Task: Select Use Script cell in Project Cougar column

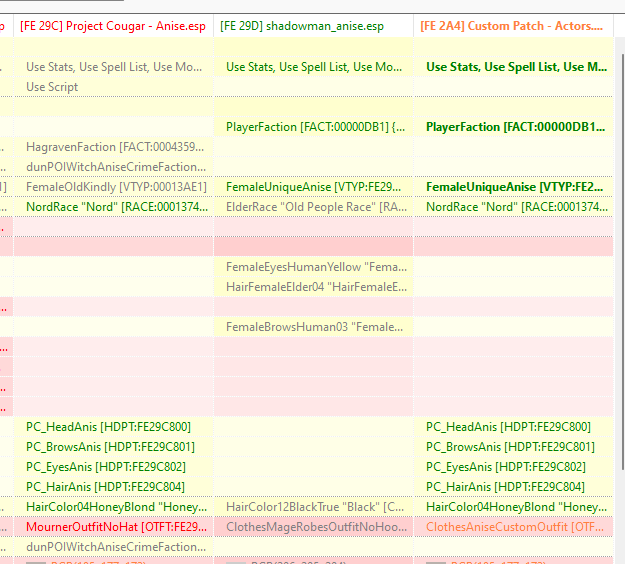Action: pyautogui.click(x=113, y=87)
